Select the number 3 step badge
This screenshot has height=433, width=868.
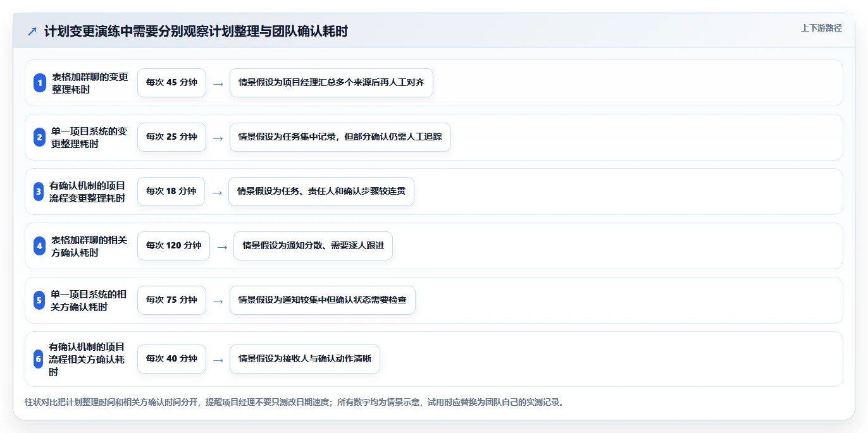pyautogui.click(x=38, y=192)
